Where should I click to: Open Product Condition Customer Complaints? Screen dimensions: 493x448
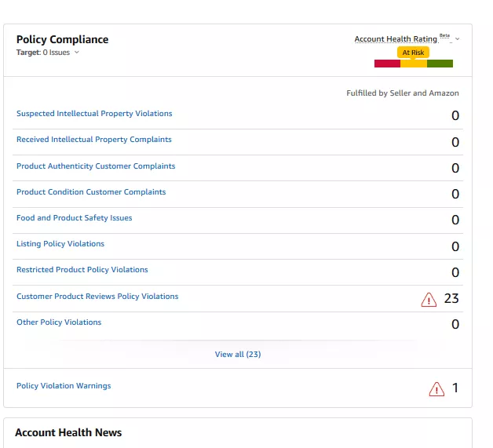point(91,191)
